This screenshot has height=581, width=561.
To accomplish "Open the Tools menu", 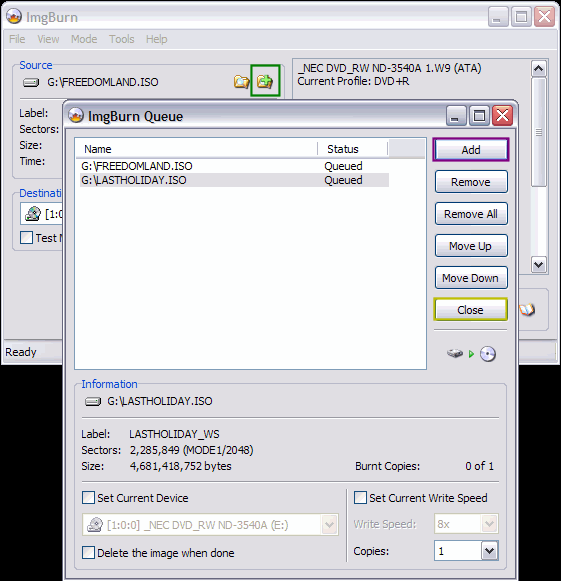I will pos(122,39).
